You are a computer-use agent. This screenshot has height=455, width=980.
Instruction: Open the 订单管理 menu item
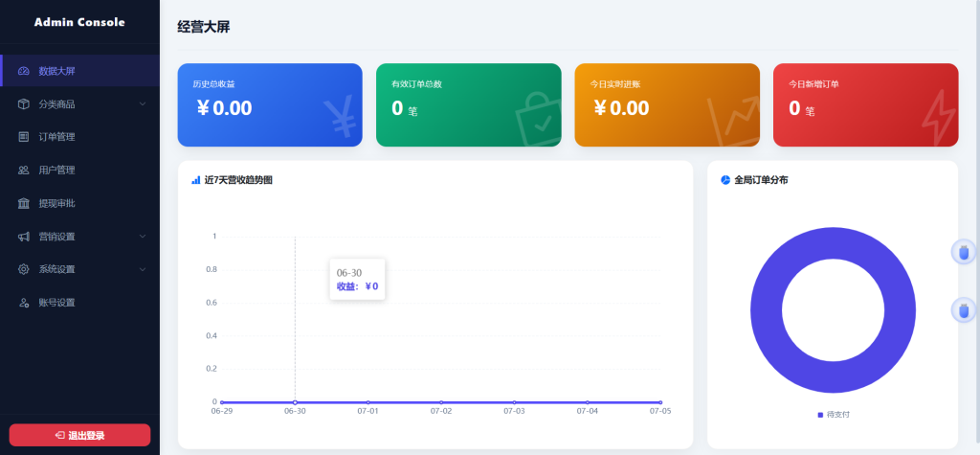pyautogui.click(x=80, y=137)
